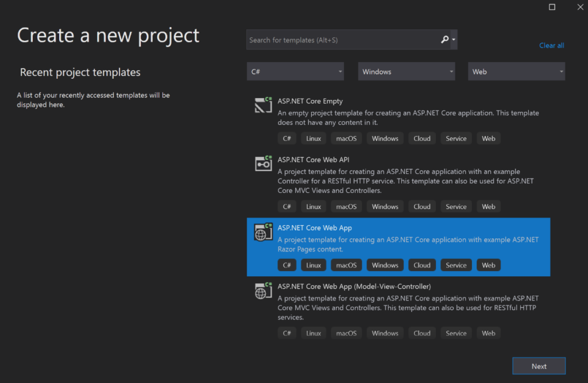This screenshot has height=383, width=588.
Task: Click the search magnifier icon
Action: tap(445, 39)
